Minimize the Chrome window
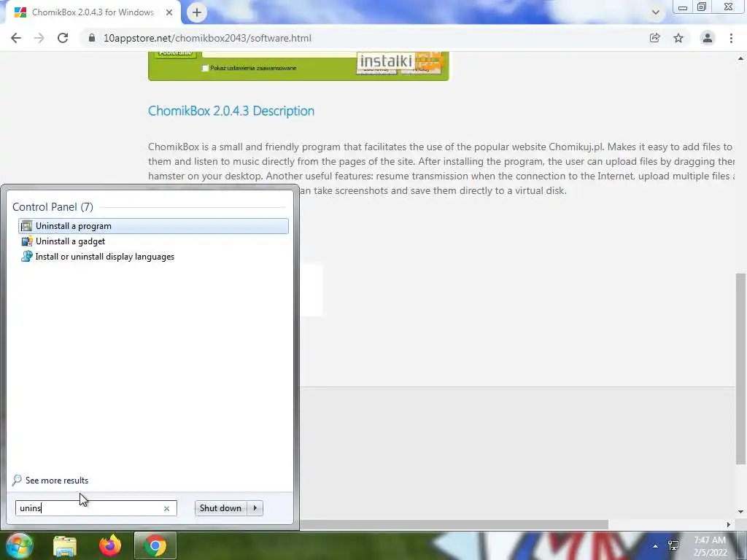The image size is (747, 560). click(x=683, y=7)
